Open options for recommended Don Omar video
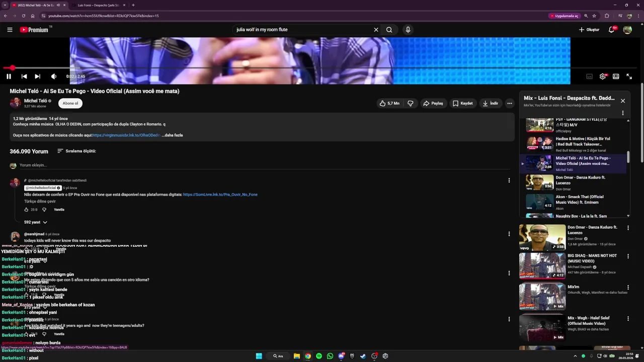Image resolution: width=644 pixels, height=362 pixels. click(x=628, y=228)
